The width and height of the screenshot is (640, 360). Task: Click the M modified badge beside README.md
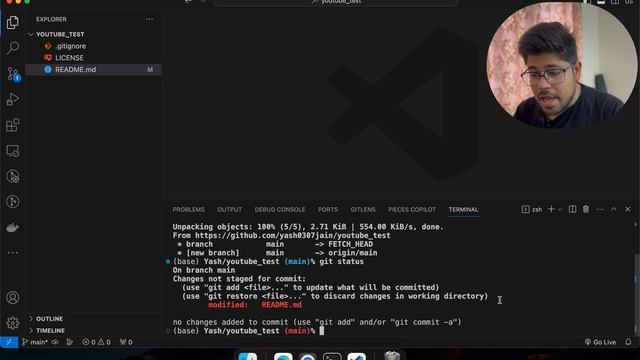point(150,69)
